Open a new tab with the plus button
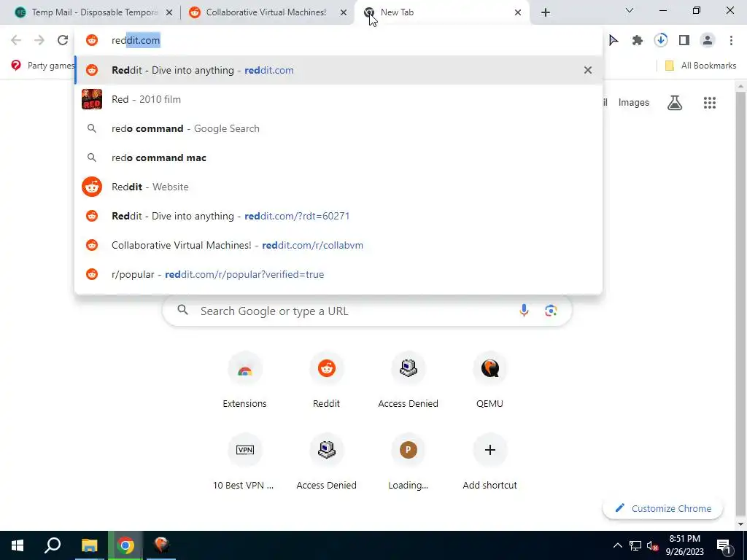Image resolution: width=747 pixels, height=560 pixels. pos(546,12)
